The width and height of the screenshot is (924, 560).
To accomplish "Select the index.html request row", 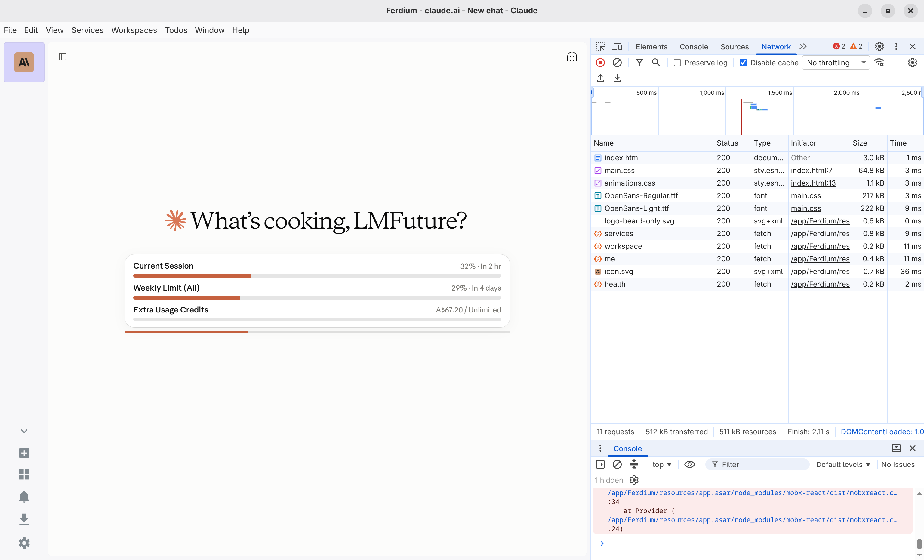I will [x=757, y=158].
